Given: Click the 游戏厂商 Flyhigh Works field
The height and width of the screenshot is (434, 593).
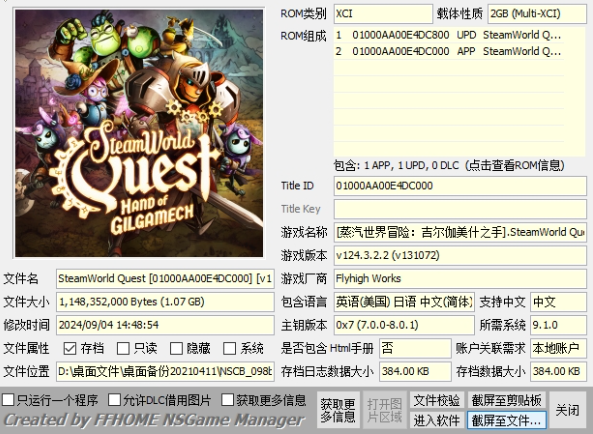Looking at the screenshot, I should [460, 279].
